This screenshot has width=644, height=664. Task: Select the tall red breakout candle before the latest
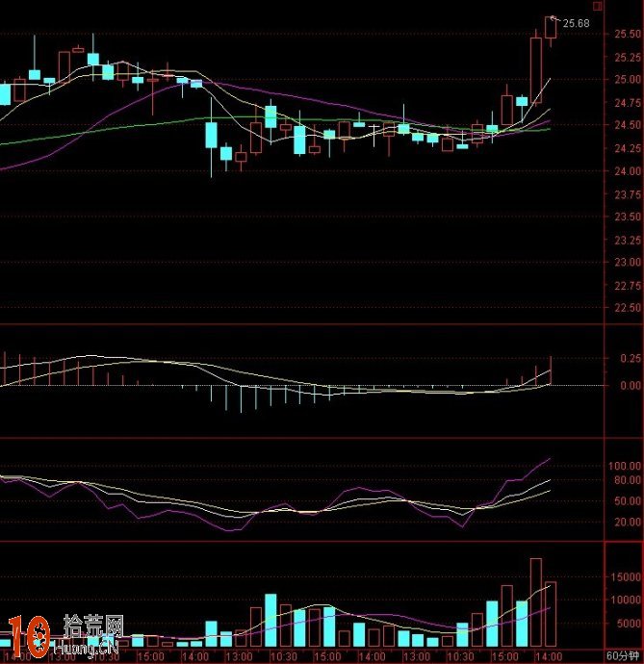(x=536, y=69)
